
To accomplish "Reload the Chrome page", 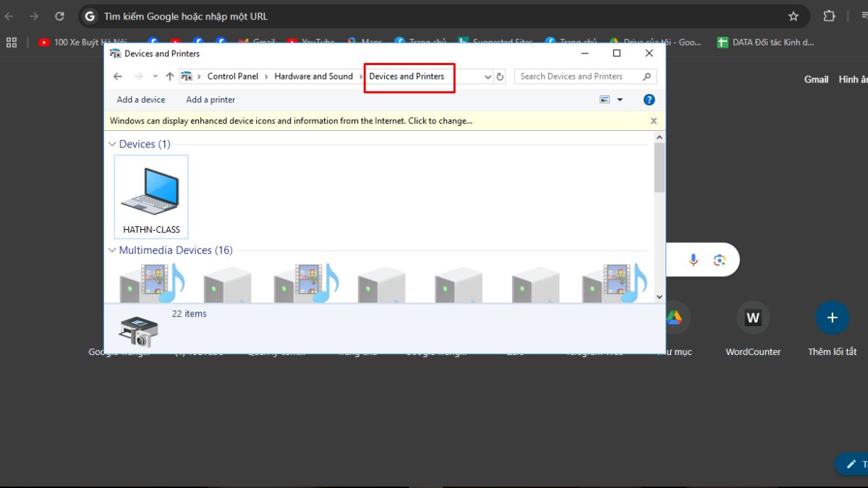I will pos(60,16).
